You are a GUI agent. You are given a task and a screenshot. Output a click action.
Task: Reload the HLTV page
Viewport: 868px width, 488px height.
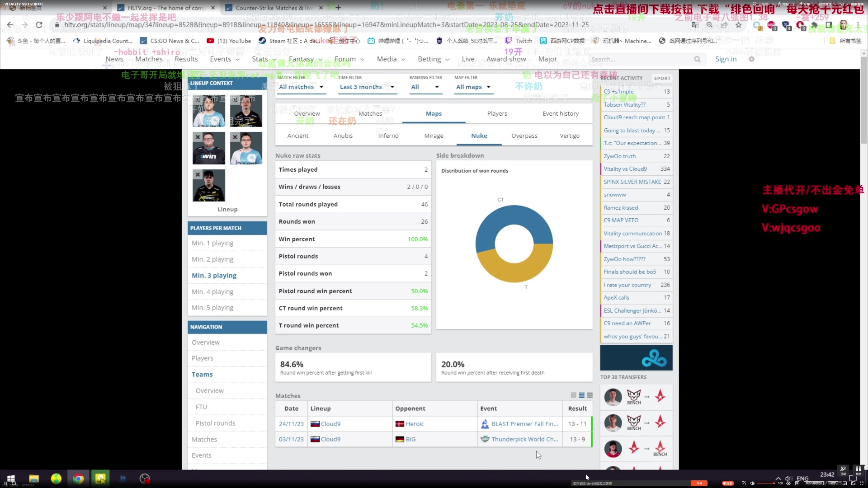39,25
